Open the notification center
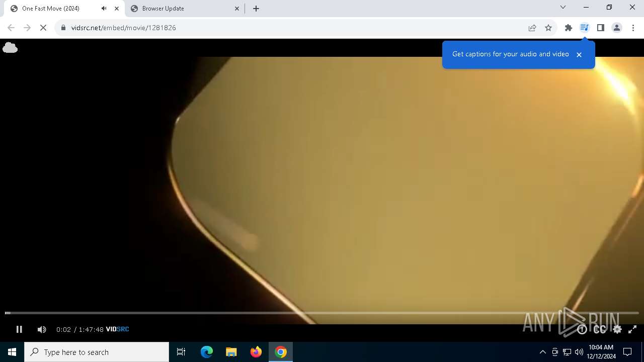This screenshot has width=644, height=362. click(627, 352)
